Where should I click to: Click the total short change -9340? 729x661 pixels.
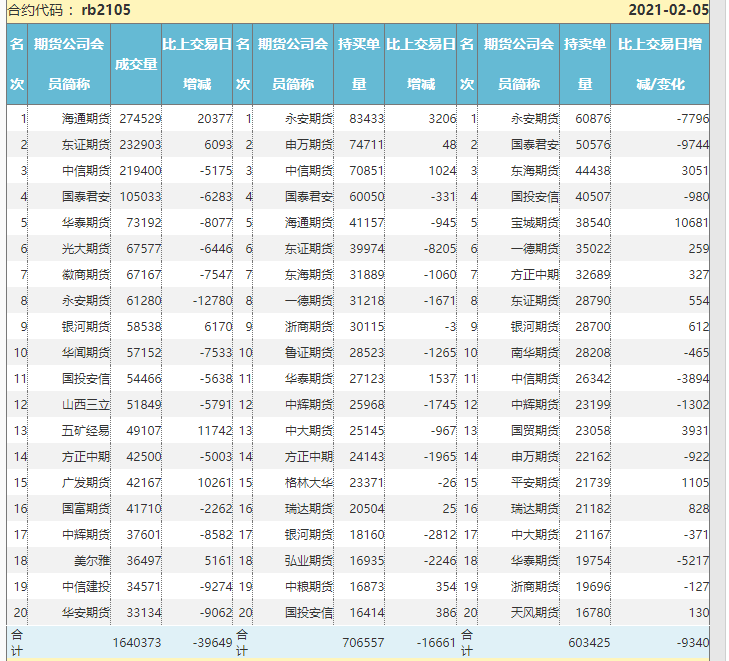(x=693, y=643)
